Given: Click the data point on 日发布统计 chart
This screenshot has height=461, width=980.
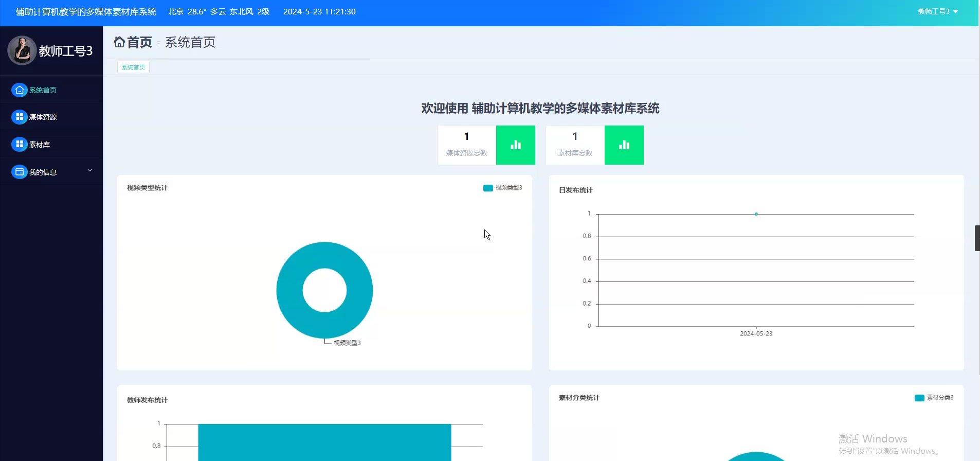Looking at the screenshot, I should click(x=756, y=214).
